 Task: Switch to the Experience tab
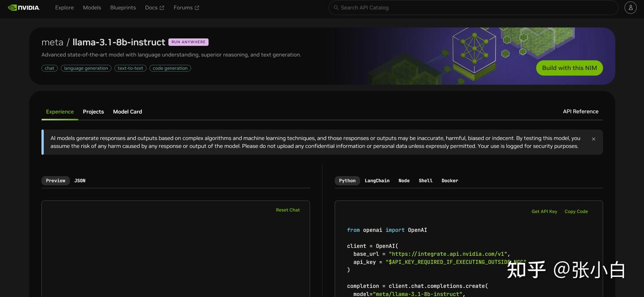(60, 112)
